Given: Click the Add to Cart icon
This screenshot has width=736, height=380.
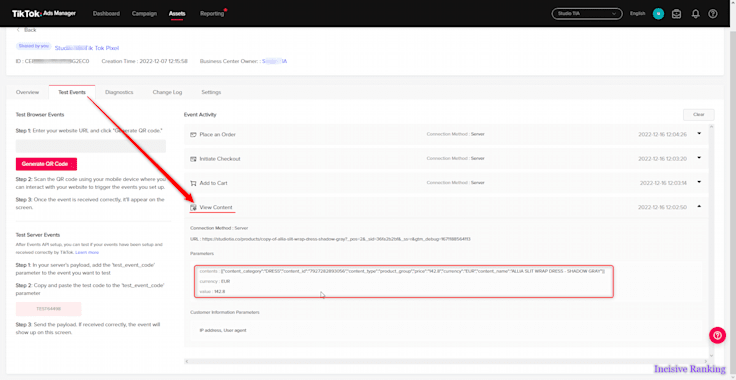Looking at the screenshot, I should click(x=193, y=183).
